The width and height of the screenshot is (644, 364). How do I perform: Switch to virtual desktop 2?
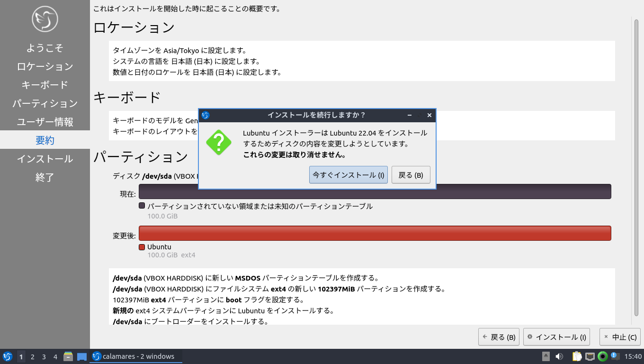point(33,356)
